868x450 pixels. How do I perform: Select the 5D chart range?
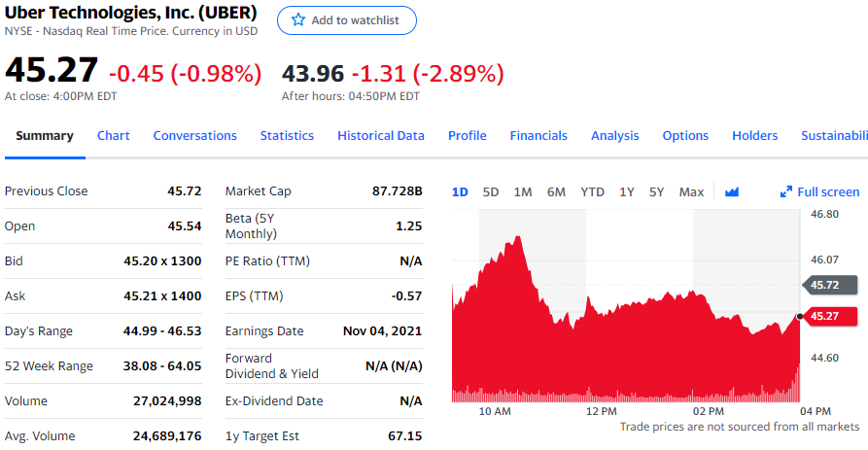click(x=491, y=191)
